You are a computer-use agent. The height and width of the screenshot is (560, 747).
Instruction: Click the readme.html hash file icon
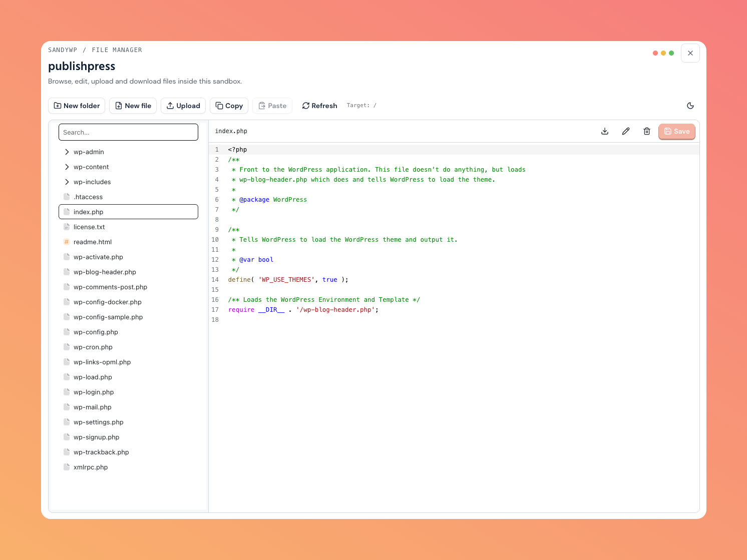click(67, 242)
